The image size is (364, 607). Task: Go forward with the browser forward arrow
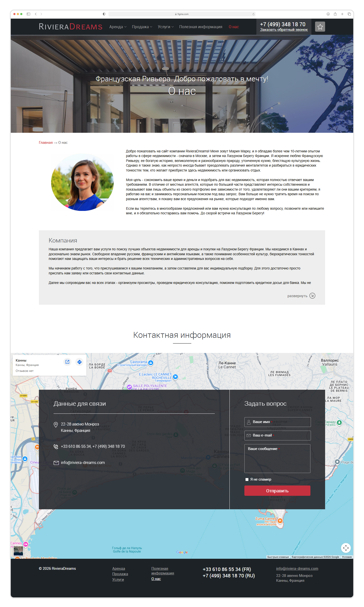(41, 14)
